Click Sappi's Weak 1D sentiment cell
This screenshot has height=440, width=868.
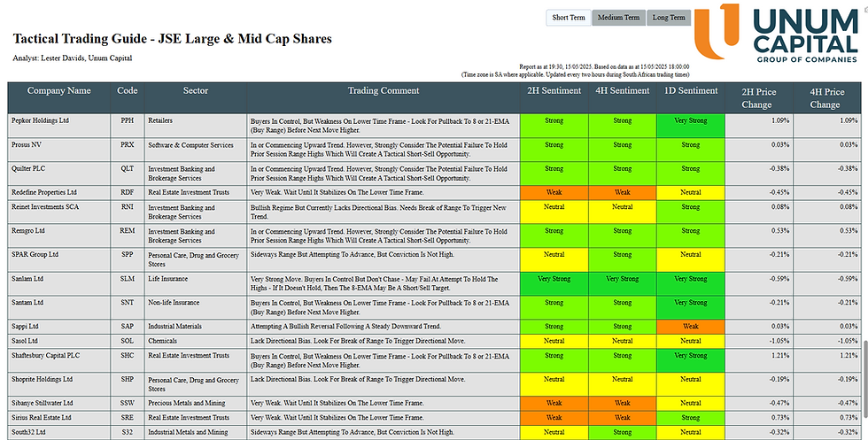(x=690, y=327)
